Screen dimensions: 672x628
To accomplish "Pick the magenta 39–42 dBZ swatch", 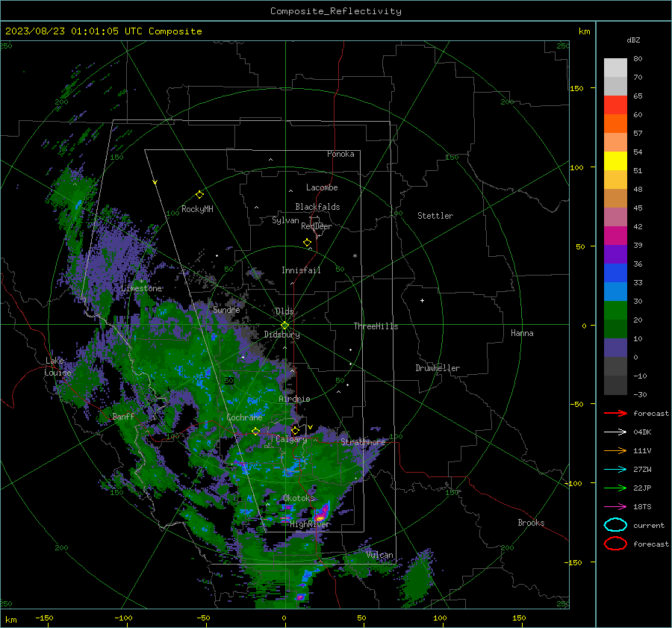I will (x=615, y=235).
